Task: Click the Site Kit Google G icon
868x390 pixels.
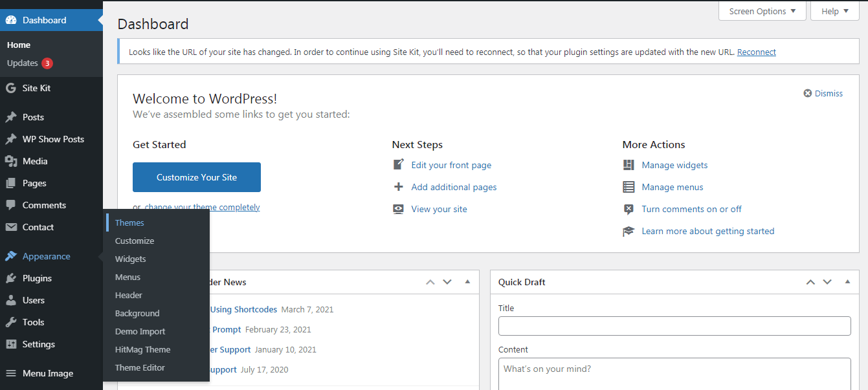Action: click(x=11, y=88)
